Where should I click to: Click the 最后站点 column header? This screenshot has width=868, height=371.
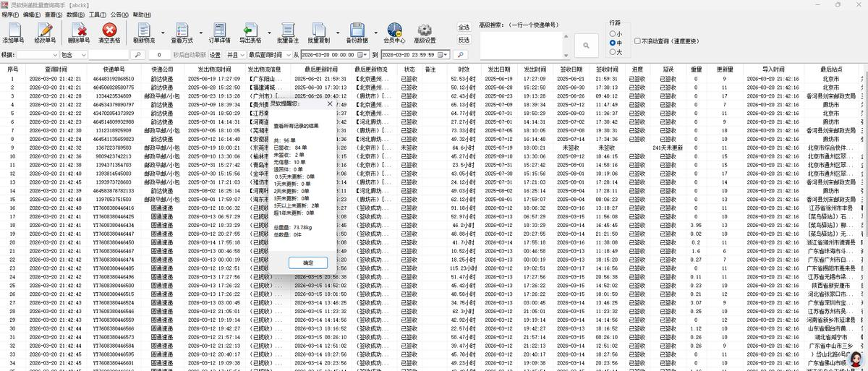pos(831,69)
